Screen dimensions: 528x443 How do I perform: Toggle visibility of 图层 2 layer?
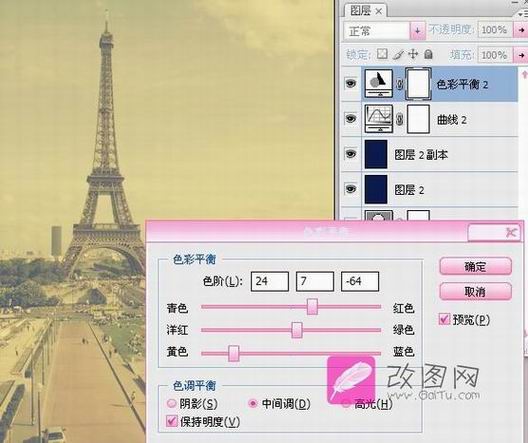351,189
